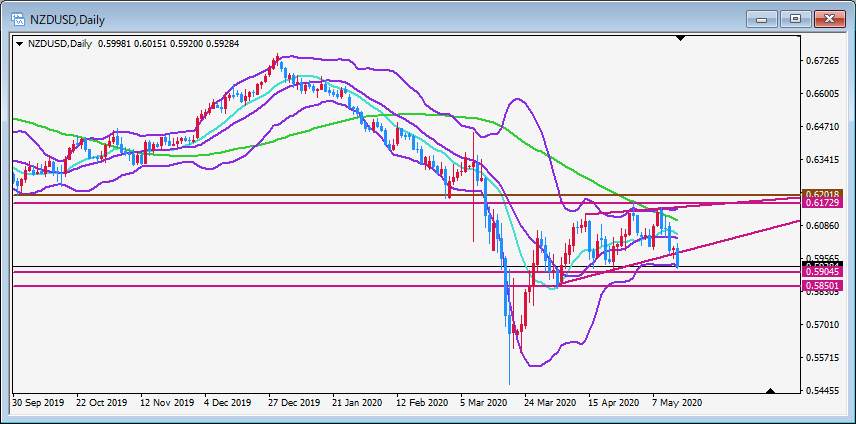This screenshot has height=424, width=856.
Task: Click the 12 Feb 2020 date label
Action: 423,403
